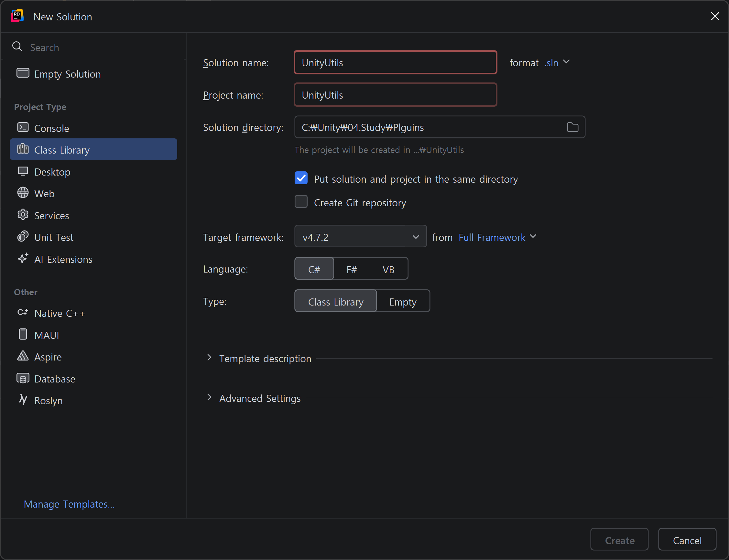
Task: Select the Unit Test icon entry
Action: (23, 237)
